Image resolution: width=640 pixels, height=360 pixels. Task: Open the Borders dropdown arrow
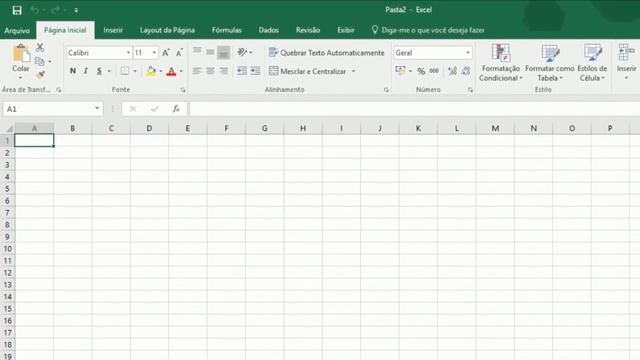pyautogui.click(x=135, y=71)
